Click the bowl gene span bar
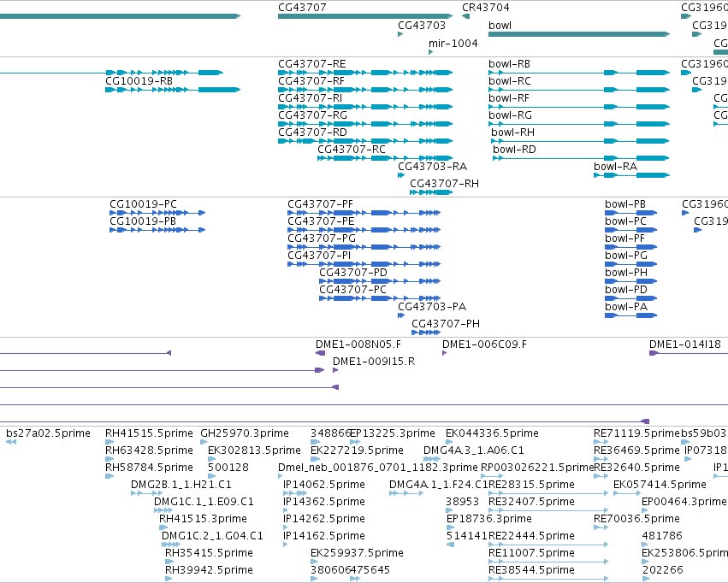Viewport: 728px width, 583px height. coord(579,34)
